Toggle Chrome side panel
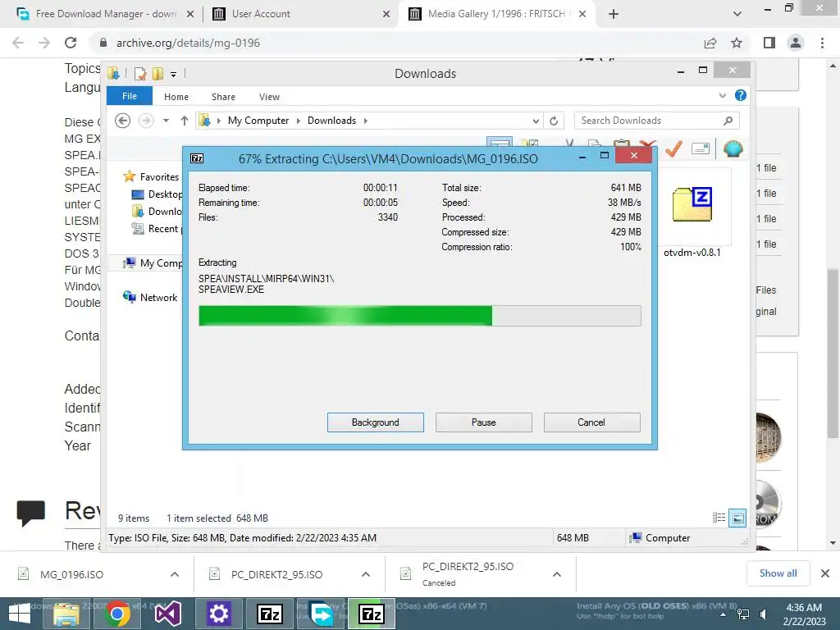 coord(769,43)
